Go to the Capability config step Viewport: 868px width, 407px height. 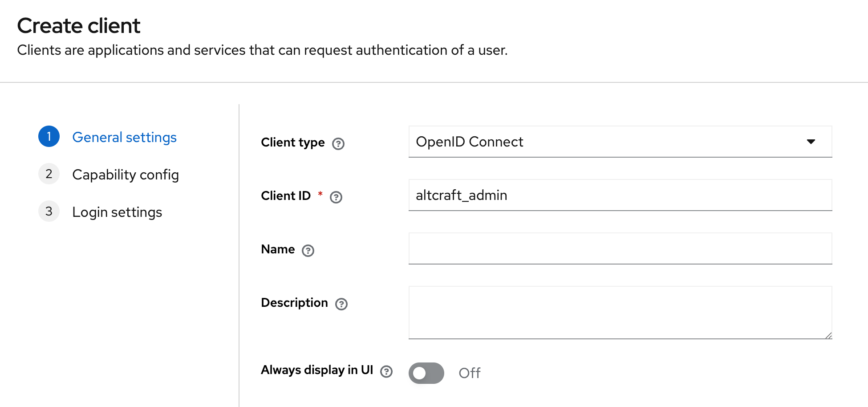(126, 175)
